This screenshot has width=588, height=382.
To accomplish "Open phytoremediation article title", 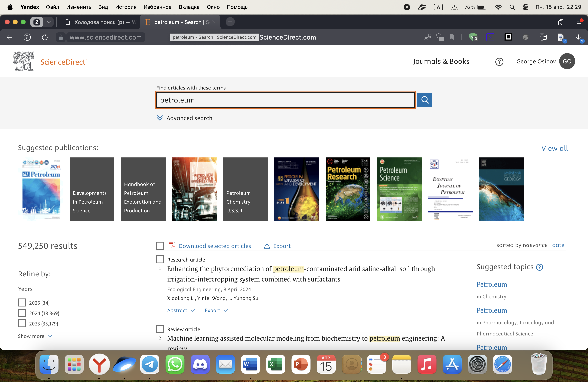I will pos(301,274).
